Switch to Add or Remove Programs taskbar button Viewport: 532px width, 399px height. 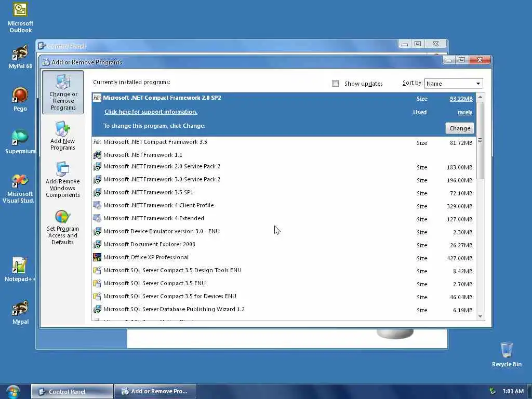pyautogui.click(x=155, y=392)
